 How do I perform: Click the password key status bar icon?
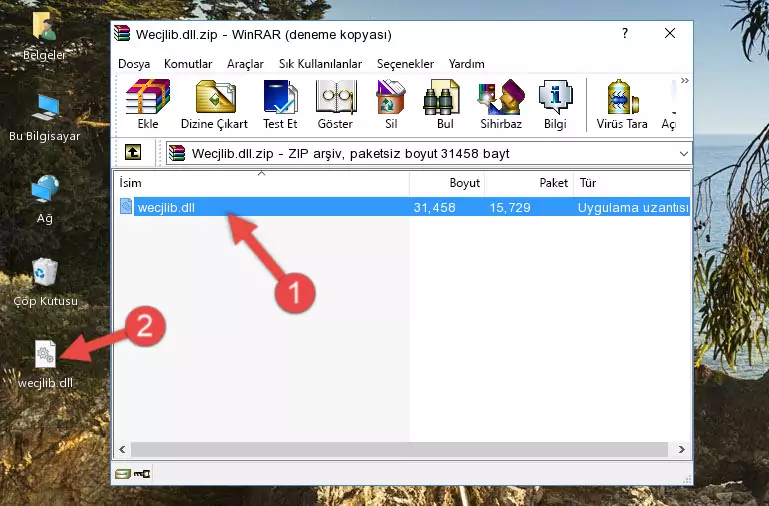(142, 474)
